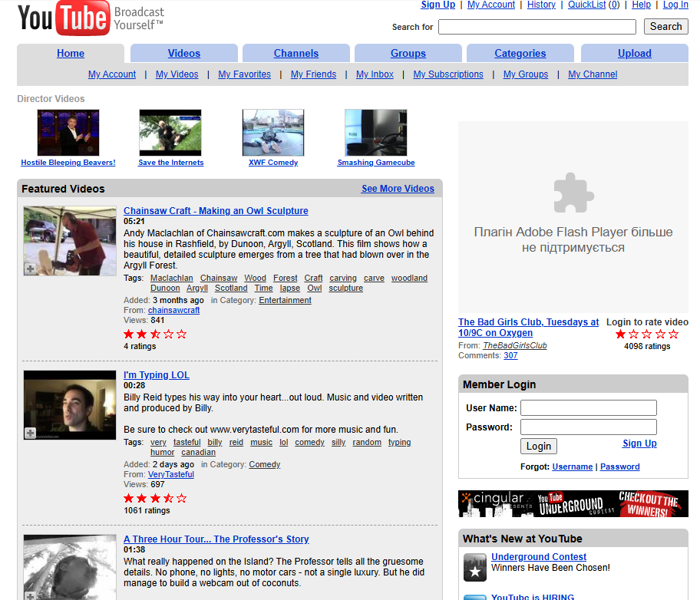The height and width of the screenshot is (600, 700).
Task: Open Sign Up link in top header
Action: (x=438, y=5)
